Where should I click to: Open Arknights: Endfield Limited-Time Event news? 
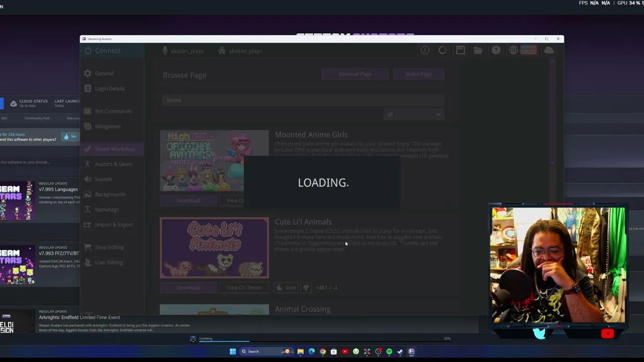79,317
